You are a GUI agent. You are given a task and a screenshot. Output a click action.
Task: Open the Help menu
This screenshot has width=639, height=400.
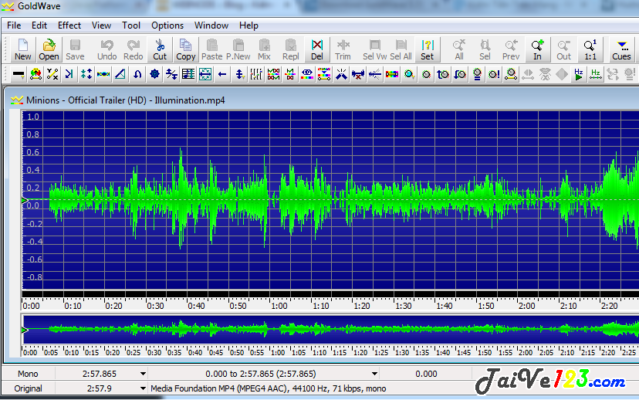[x=249, y=25]
